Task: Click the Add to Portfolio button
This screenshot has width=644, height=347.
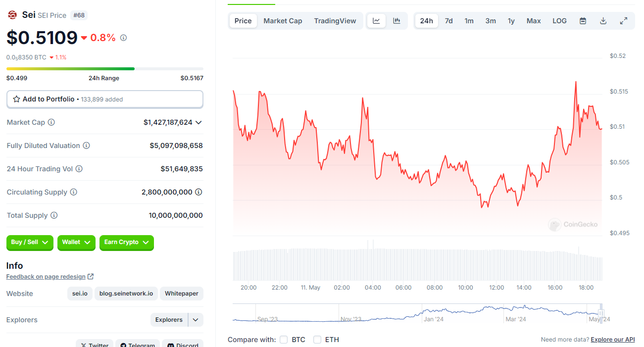Action: coord(105,99)
